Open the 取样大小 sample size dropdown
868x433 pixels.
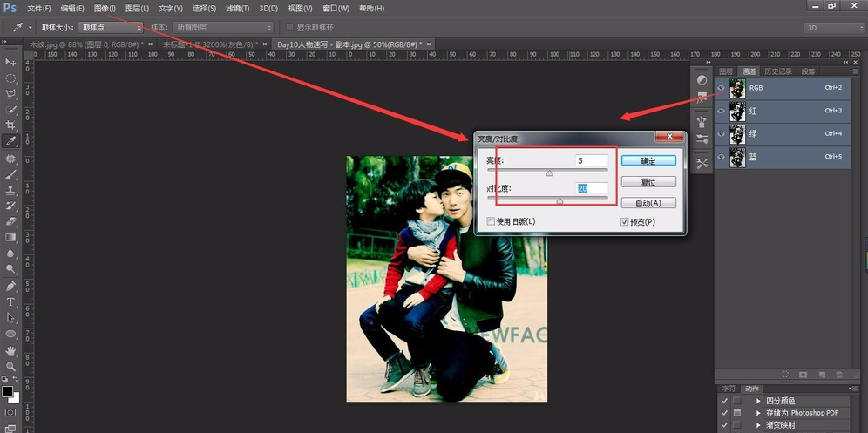pos(111,28)
